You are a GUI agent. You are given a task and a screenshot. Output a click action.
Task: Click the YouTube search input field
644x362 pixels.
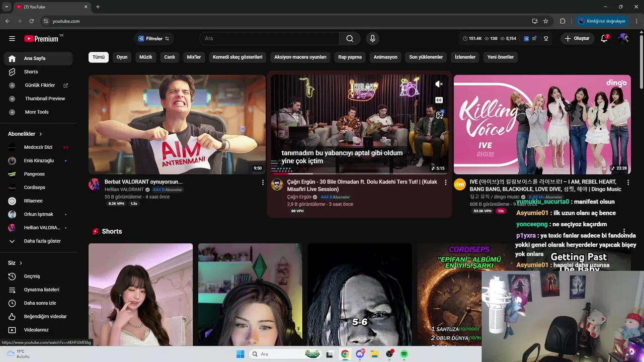(270, 39)
